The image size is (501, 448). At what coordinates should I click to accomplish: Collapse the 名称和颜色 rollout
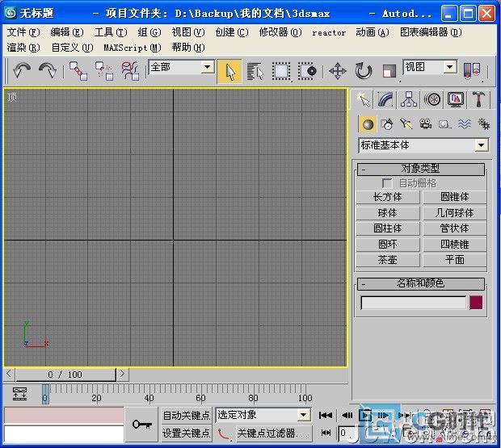coord(421,283)
